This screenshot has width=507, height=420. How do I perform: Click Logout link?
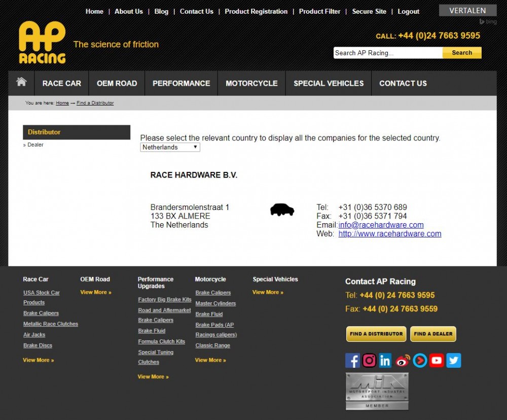click(x=408, y=11)
